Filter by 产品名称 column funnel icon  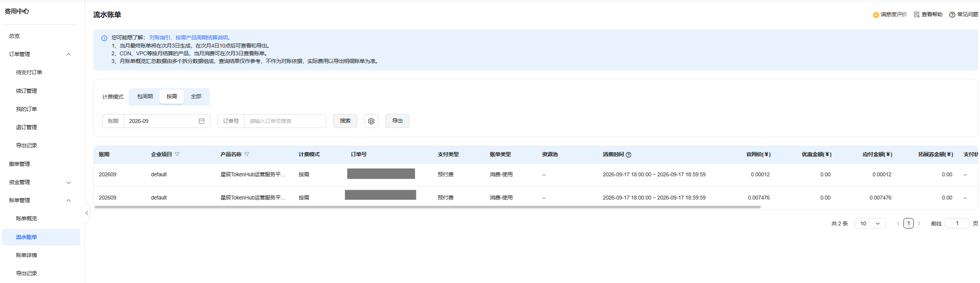coord(247,154)
